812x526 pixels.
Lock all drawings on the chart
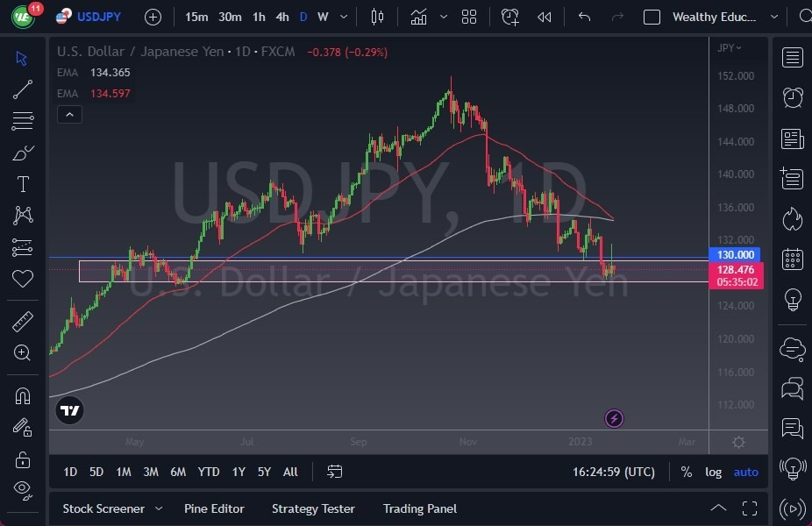22,459
